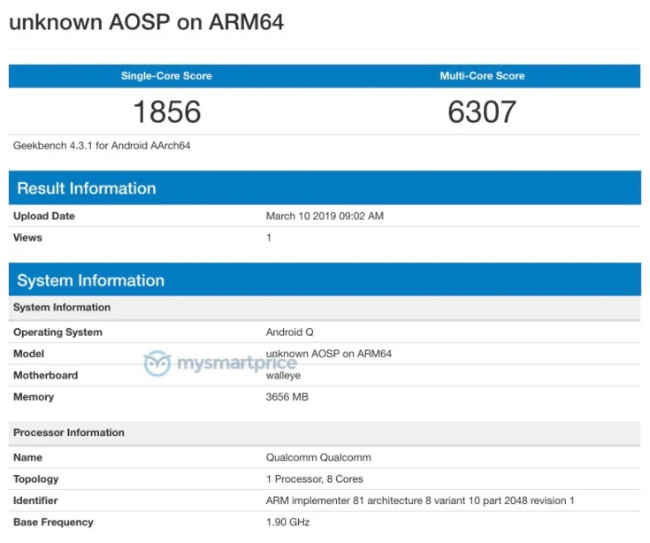This screenshot has width=650, height=543.
Task: Click the gray 'System Information' subheading row
Action: click(325, 308)
